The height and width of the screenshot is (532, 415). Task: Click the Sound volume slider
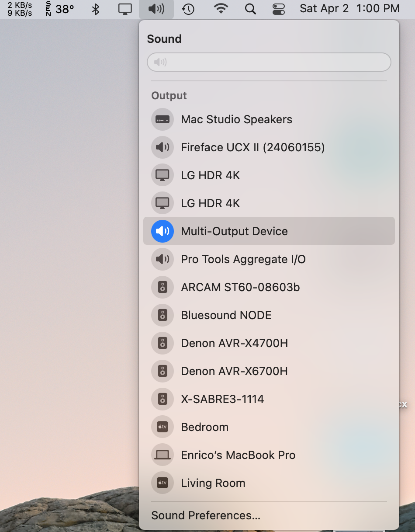[x=269, y=62]
